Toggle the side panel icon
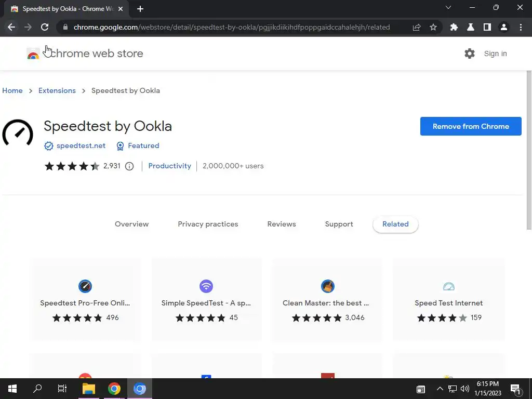Image resolution: width=532 pixels, height=399 pixels. click(x=487, y=27)
